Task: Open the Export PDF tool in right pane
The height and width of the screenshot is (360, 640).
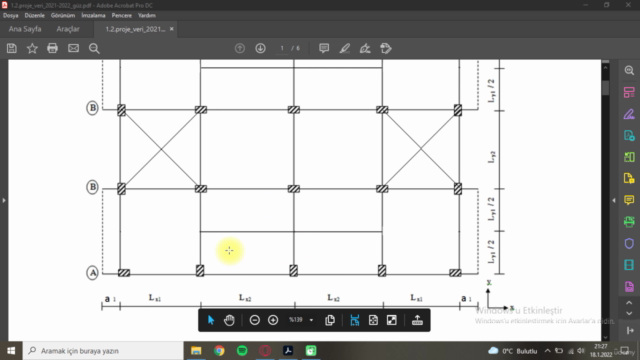Action: point(629,135)
